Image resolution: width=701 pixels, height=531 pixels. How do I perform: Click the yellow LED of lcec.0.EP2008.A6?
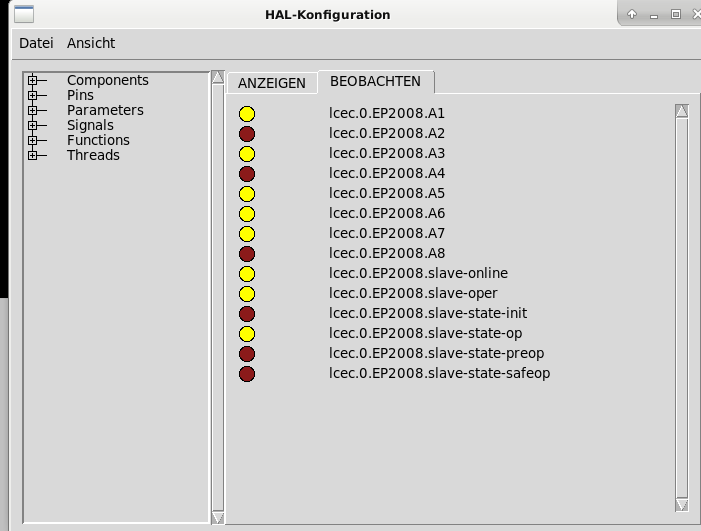click(247, 214)
